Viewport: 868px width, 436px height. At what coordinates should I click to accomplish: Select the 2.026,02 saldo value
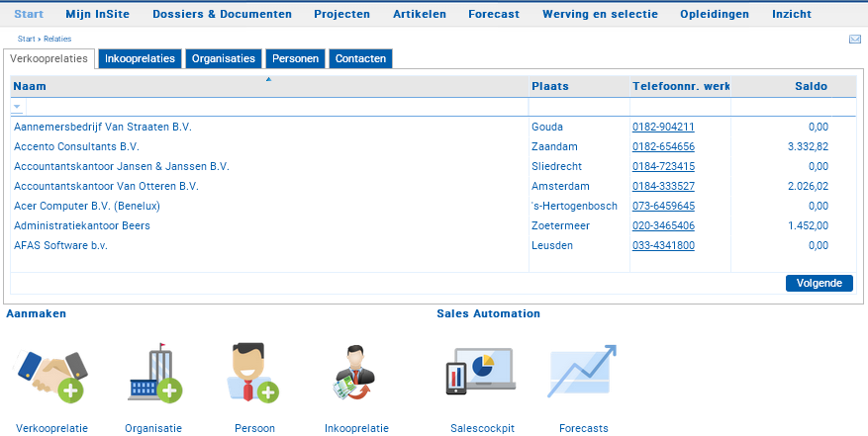809,187
